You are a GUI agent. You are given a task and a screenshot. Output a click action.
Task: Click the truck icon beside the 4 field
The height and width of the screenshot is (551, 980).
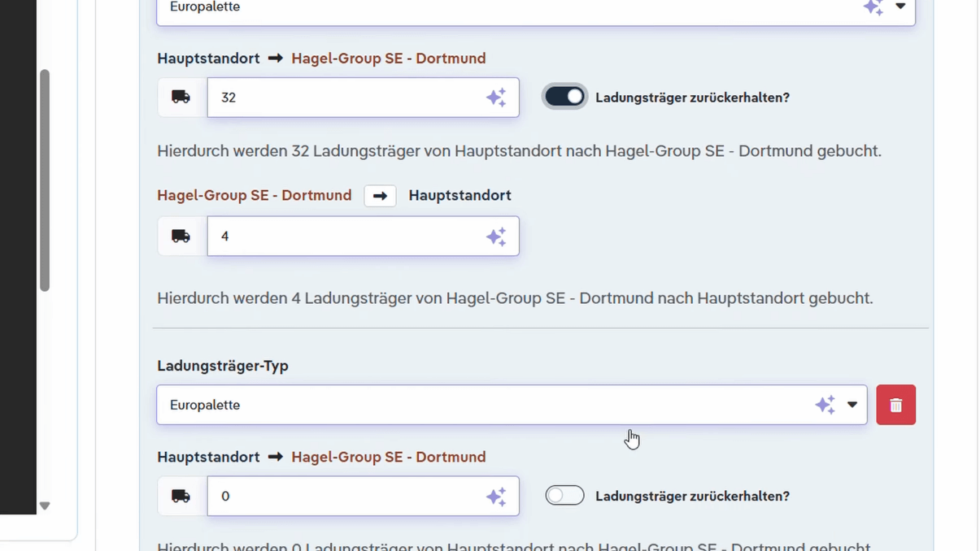[181, 236]
